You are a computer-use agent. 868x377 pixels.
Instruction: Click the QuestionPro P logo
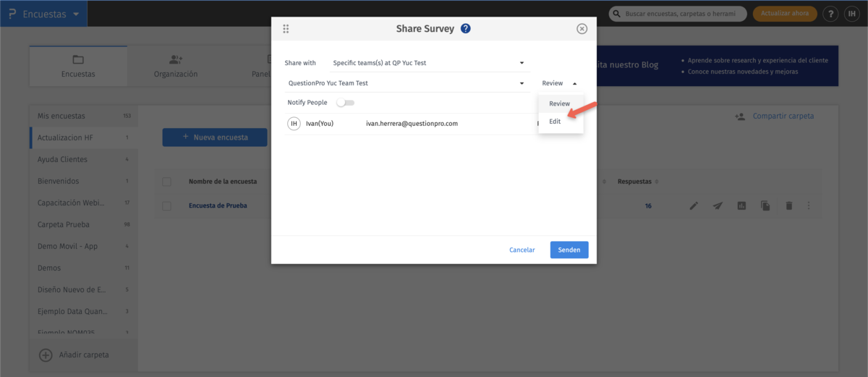[x=12, y=14]
